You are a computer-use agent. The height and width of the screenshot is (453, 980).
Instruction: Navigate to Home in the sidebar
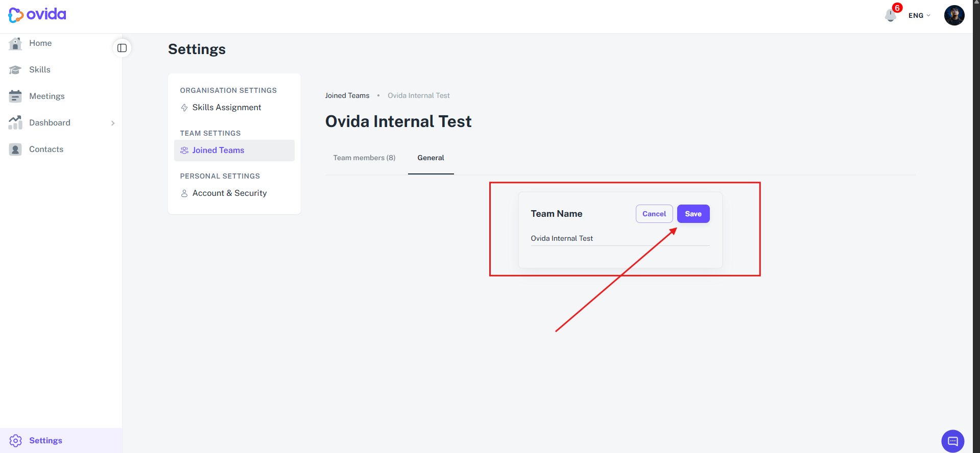40,43
